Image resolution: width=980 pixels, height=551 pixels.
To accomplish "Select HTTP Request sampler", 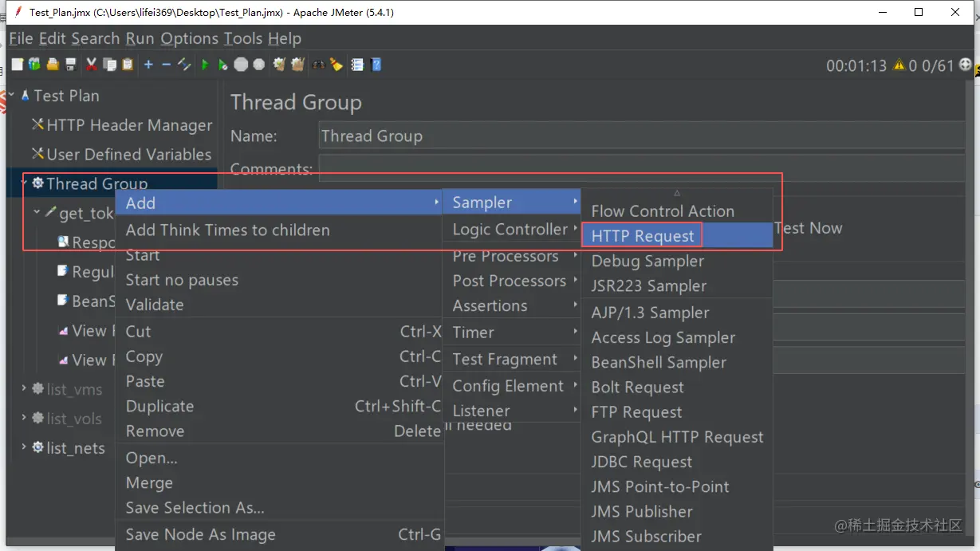I will (677, 236).
